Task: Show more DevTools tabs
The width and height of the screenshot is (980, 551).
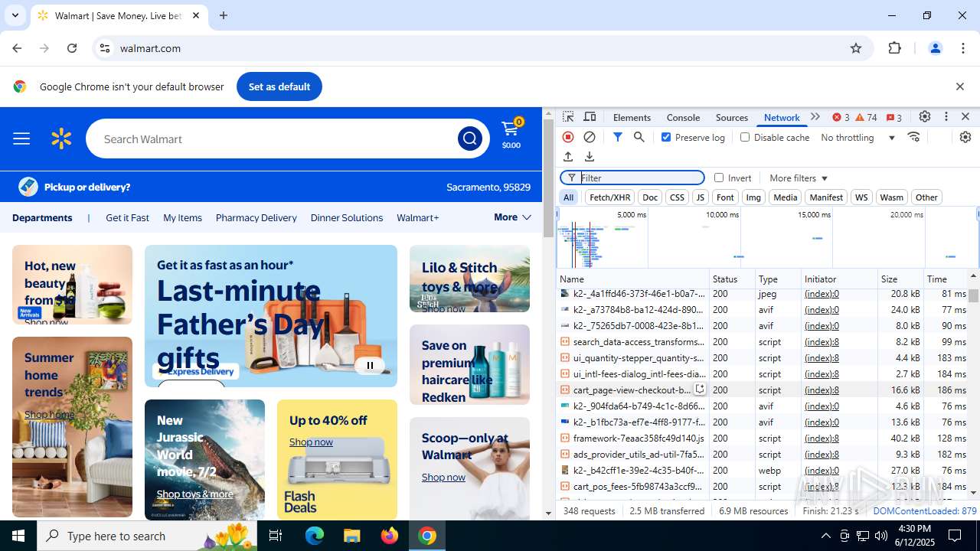Action: (x=815, y=117)
